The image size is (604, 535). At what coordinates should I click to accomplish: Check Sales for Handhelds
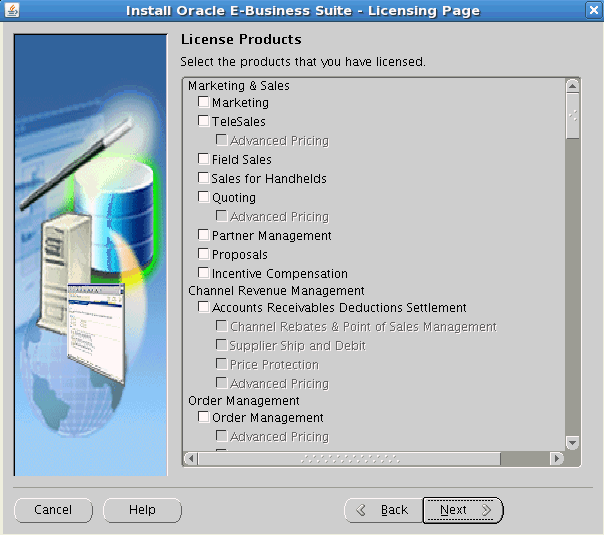203,178
